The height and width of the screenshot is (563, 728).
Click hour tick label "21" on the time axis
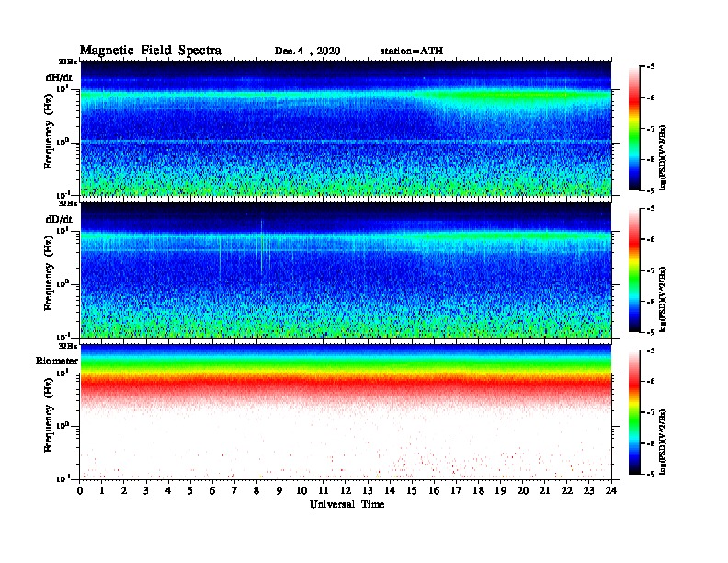(x=544, y=490)
